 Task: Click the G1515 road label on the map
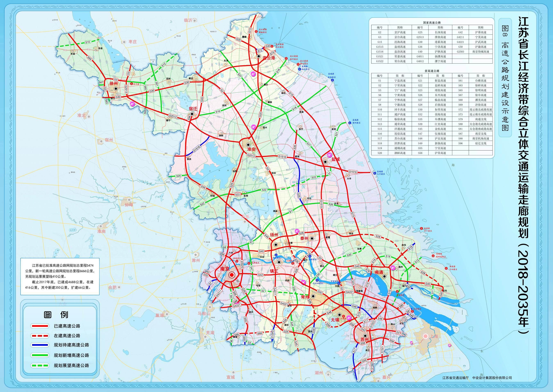(322, 204)
